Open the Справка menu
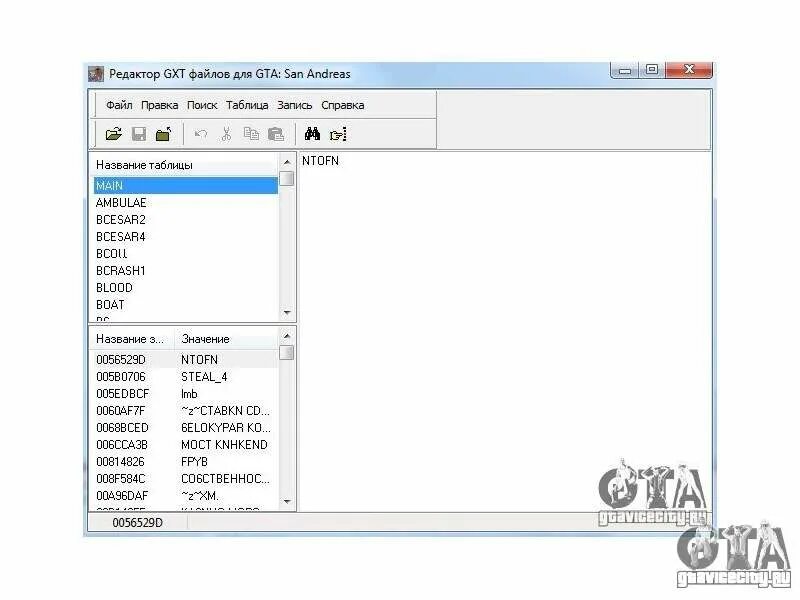Screen dimensions: 800x600 [x=343, y=105]
